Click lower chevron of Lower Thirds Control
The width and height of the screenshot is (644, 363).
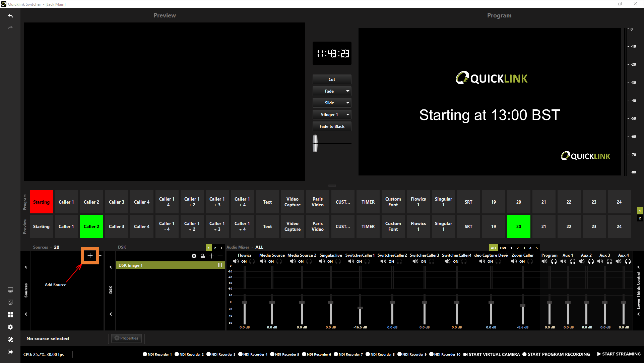638,314
